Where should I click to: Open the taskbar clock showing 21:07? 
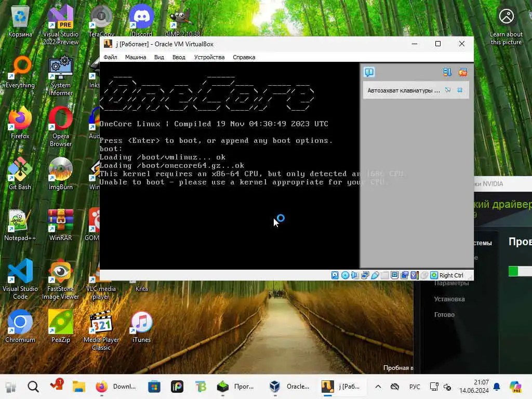(x=474, y=387)
